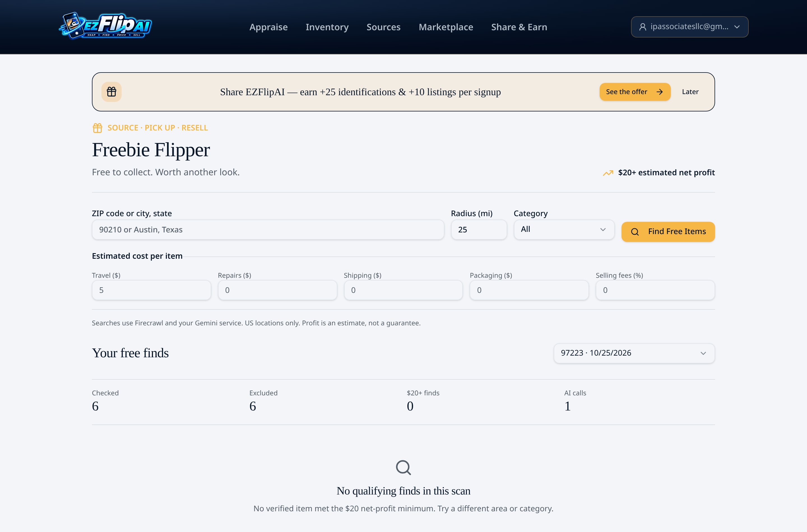Click the AI calls stat label
The image size is (807, 532).
click(575, 393)
